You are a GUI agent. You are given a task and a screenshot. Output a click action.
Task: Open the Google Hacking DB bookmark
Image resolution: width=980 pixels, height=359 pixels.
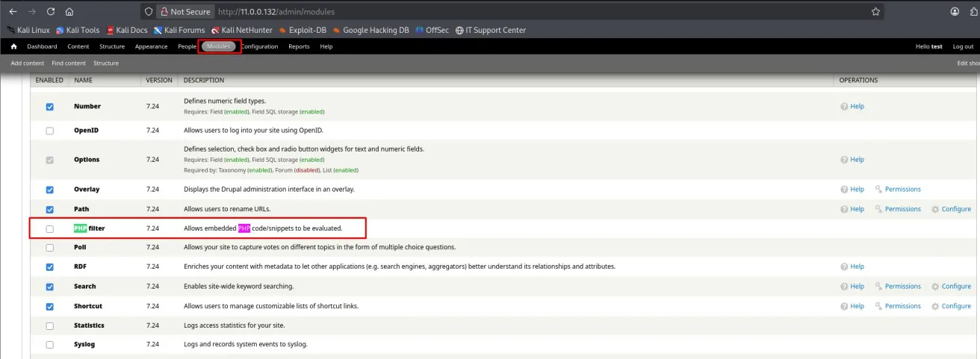click(370, 31)
